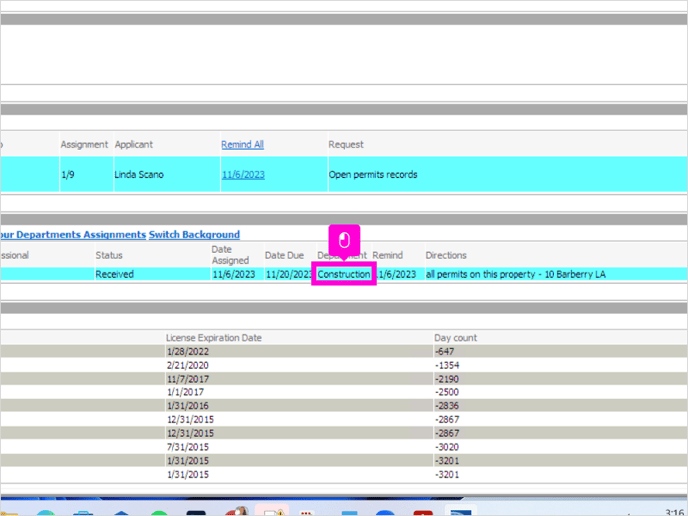688x516 pixels.
Task: Click the Assignment column header
Action: (84, 144)
